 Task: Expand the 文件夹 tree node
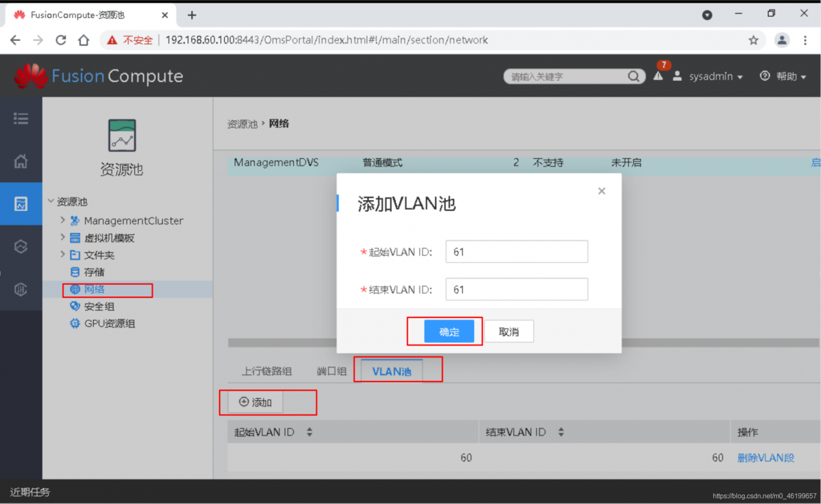pyautogui.click(x=62, y=255)
